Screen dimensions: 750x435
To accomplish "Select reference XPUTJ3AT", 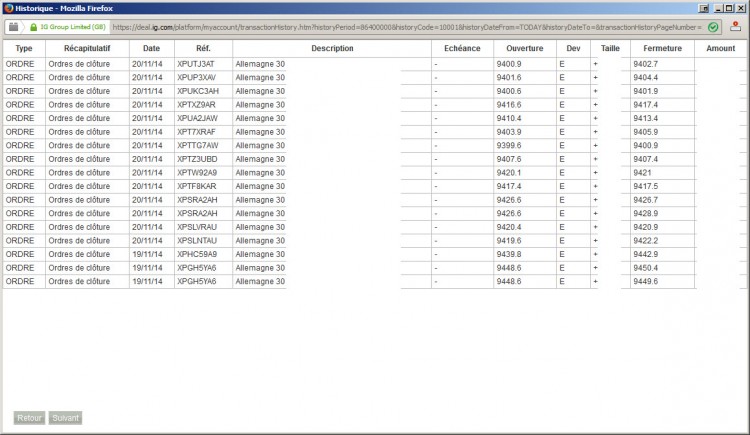I will point(196,64).
